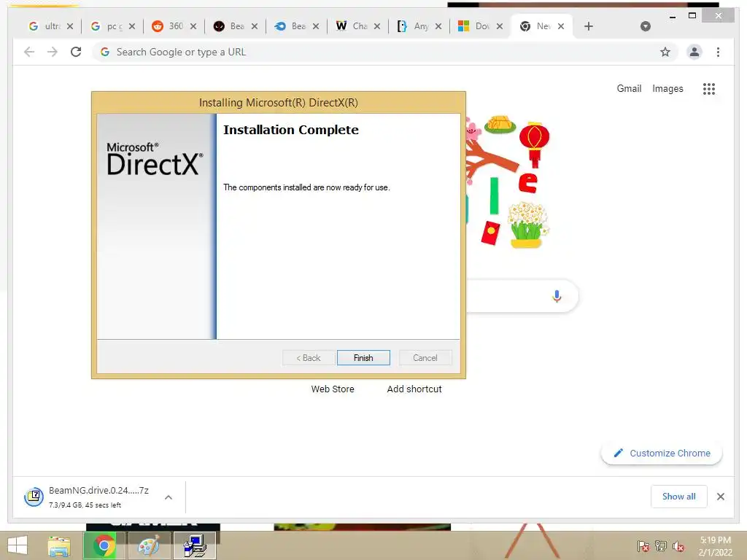Click Add shortcut on the new tab page
Image resolution: width=747 pixels, height=560 pixels.
click(x=414, y=389)
